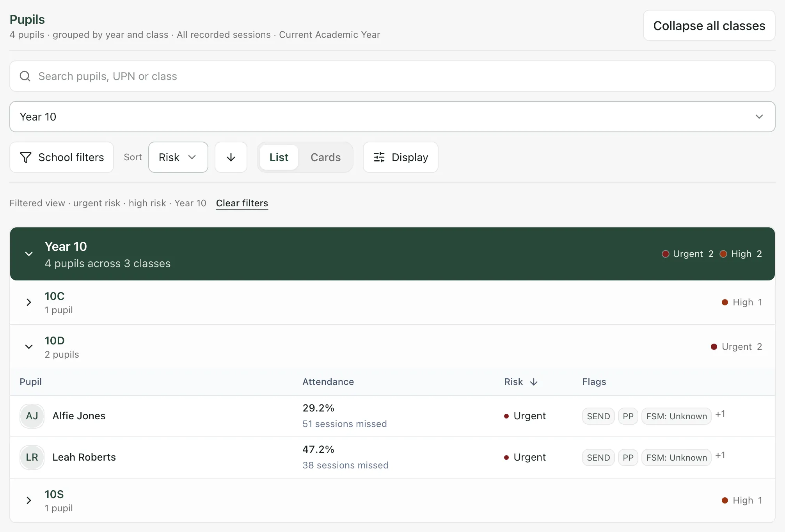Click SEND flag for Alfie Jones
Image resolution: width=785 pixels, height=532 pixels.
(x=599, y=417)
